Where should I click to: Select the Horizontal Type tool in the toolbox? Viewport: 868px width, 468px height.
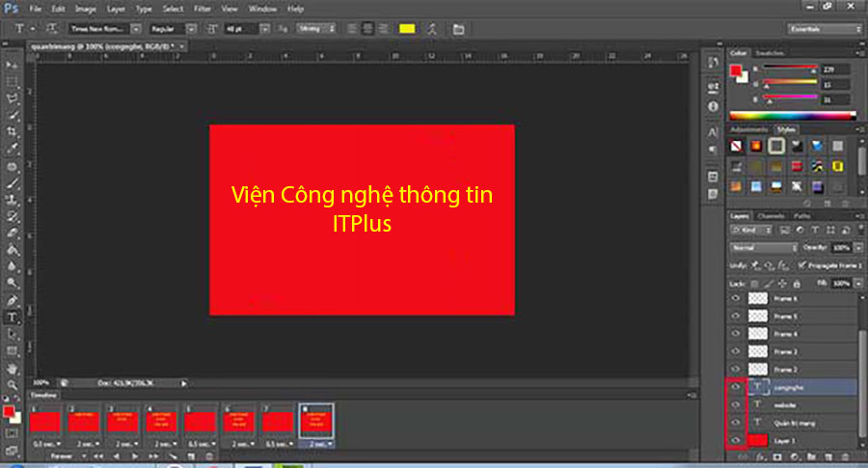(13, 317)
